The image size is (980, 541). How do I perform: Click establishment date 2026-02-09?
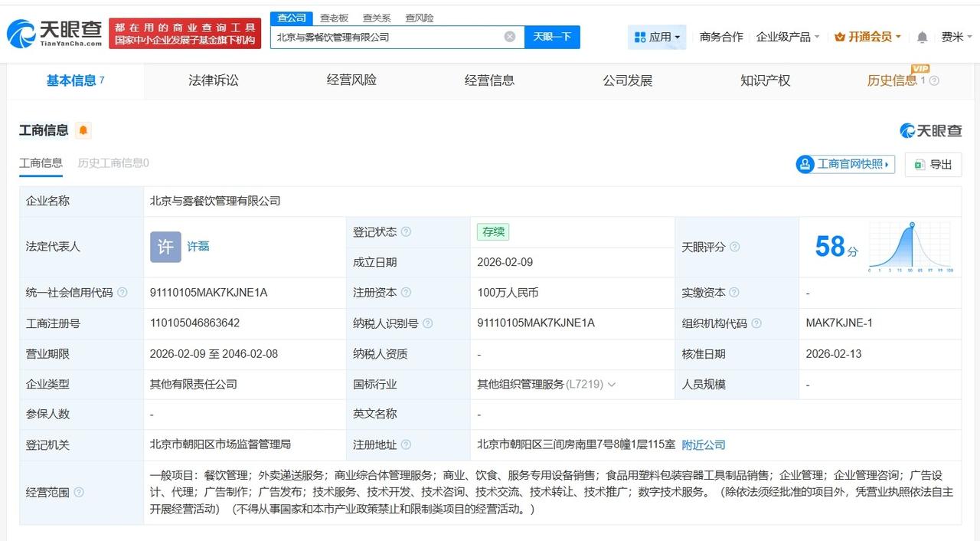[x=505, y=262]
